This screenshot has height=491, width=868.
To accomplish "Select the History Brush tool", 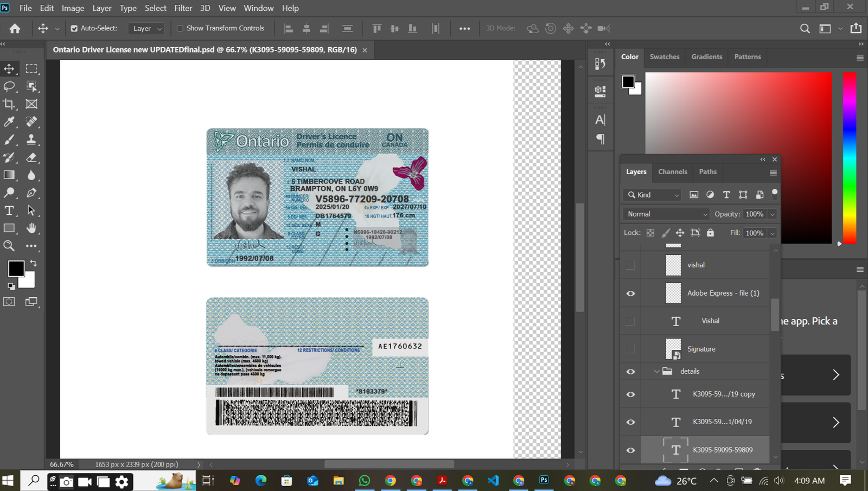I will pos(9,157).
